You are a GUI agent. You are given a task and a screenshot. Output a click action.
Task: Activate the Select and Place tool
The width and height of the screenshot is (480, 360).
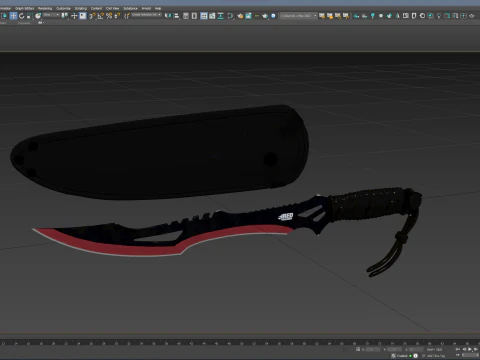click(38, 16)
